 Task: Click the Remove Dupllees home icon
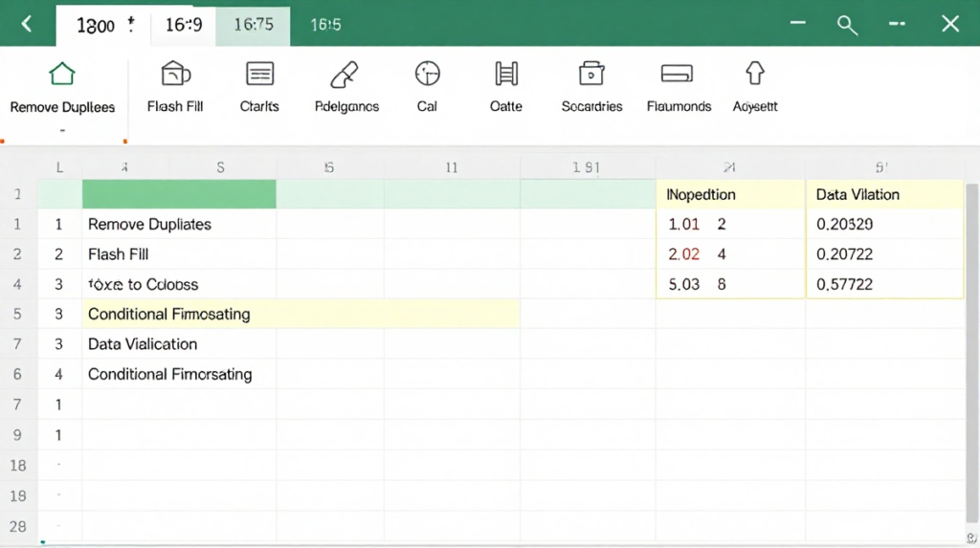click(x=62, y=74)
